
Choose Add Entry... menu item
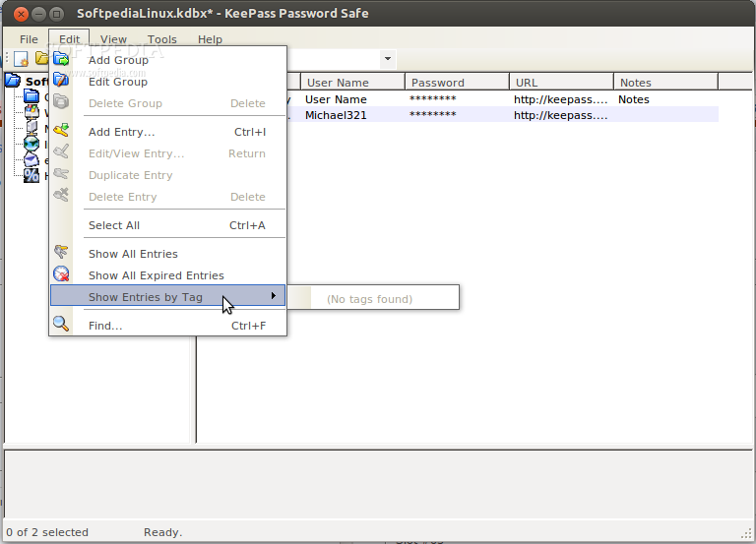(168, 132)
